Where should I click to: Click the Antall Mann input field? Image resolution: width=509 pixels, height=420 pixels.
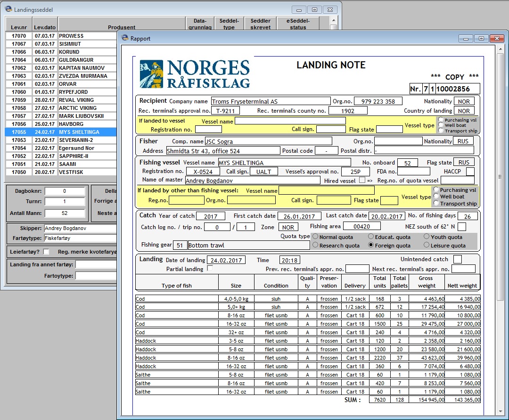(x=65, y=213)
